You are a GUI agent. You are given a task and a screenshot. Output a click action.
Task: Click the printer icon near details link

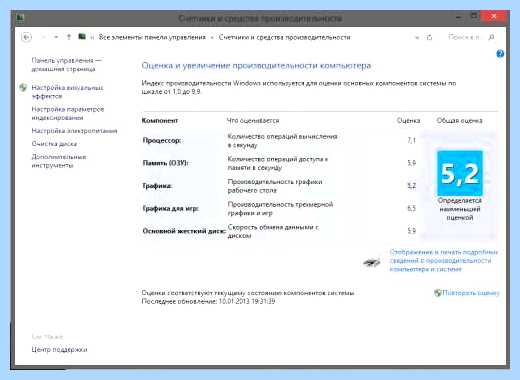pyautogui.click(x=372, y=263)
